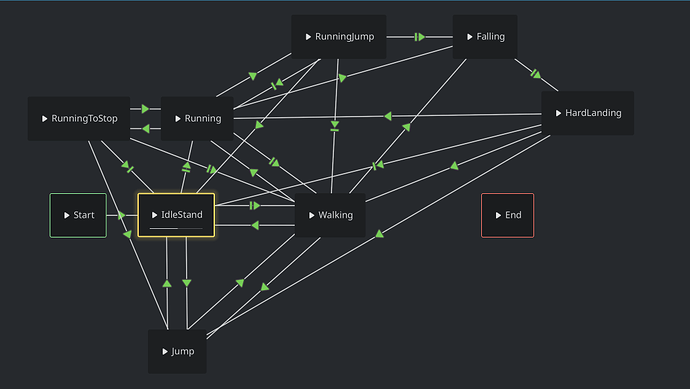Image resolution: width=690 pixels, height=389 pixels.
Task: Click the play icon on Falling node
Action: pyautogui.click(x=470, y=37)
